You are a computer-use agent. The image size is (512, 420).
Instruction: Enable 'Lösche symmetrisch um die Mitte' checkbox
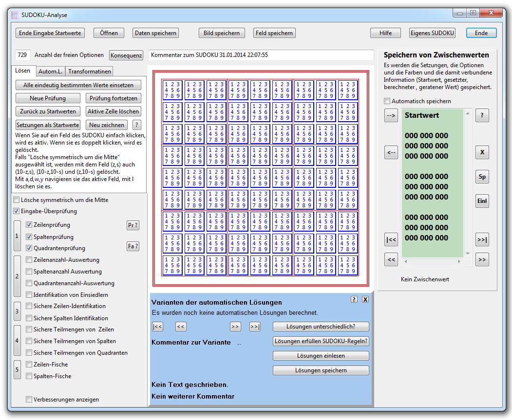pyautogui.click(x=17, y=200)
